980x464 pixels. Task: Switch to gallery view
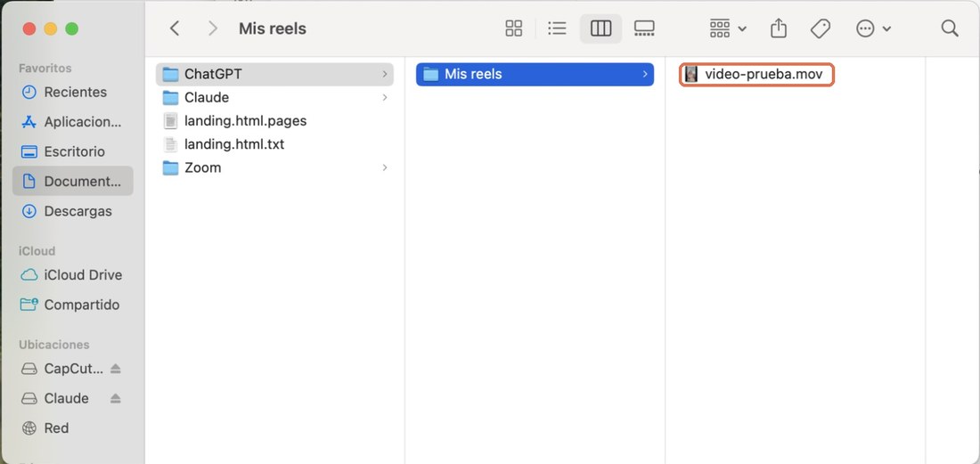644,28
